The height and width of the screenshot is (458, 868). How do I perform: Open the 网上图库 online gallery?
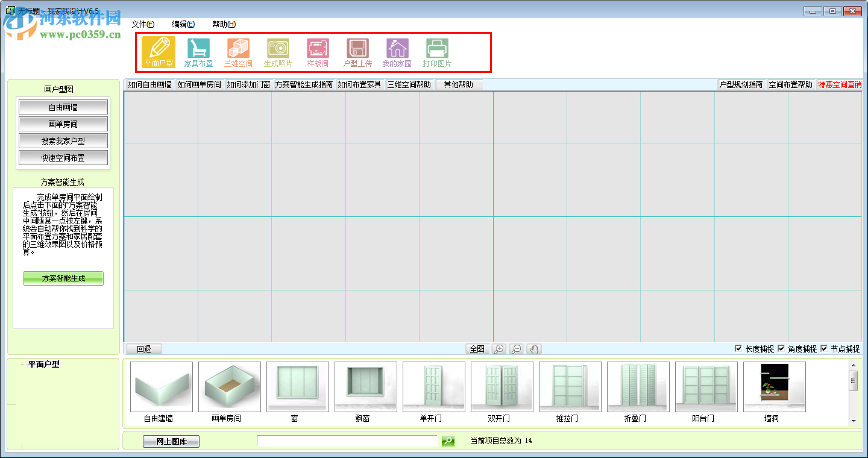point(171,442)
